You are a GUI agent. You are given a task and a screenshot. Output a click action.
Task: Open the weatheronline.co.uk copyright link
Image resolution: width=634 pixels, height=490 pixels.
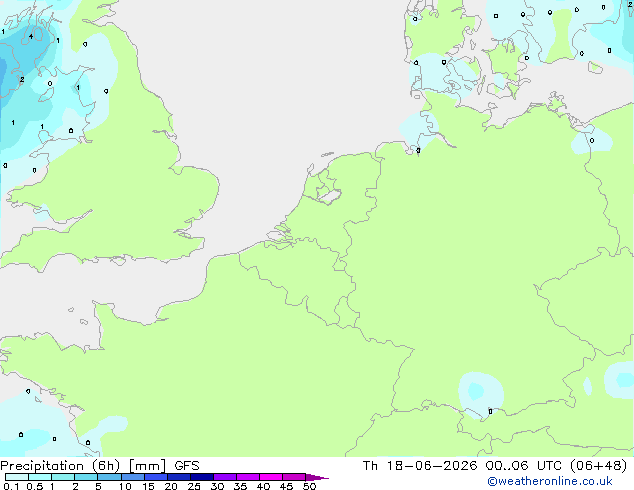[550, 481]
